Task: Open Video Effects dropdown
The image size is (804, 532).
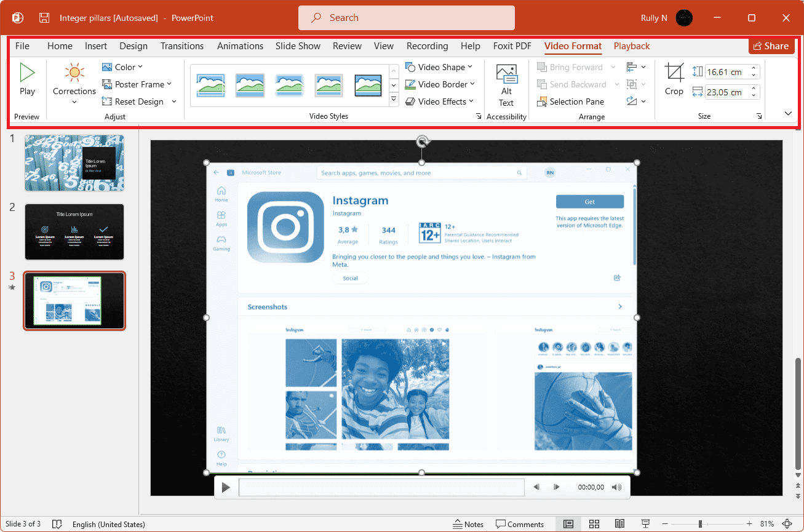Action: tap(440, 101)
